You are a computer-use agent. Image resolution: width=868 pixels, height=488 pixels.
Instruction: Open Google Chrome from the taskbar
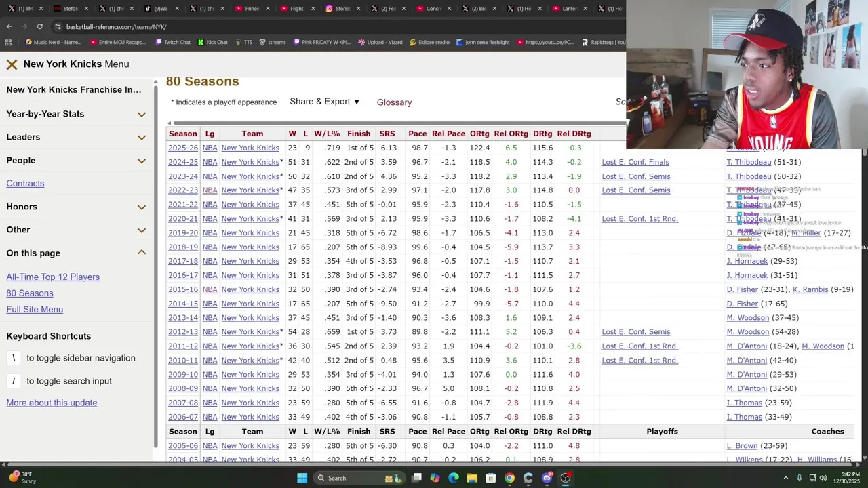509,478
